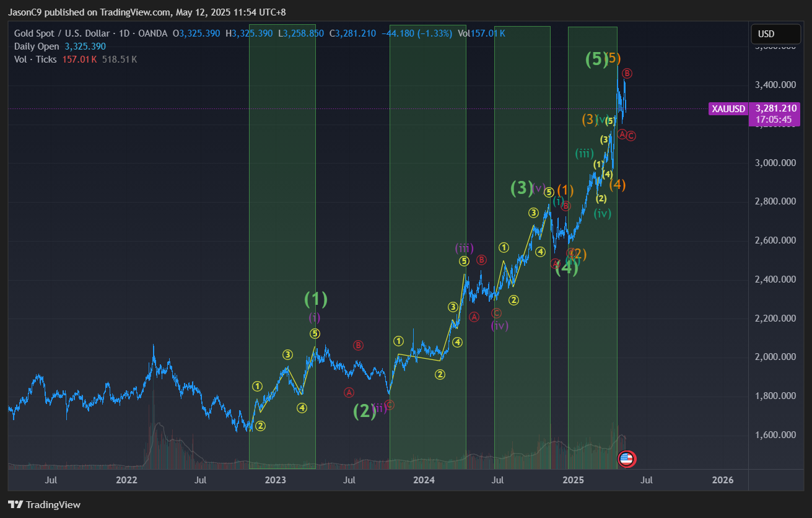Image resolution: width=812 pixels, height=518 pixels.
Task: Select the orange (2) wave label
Action: pyautogui.click(x=578, y=254)
